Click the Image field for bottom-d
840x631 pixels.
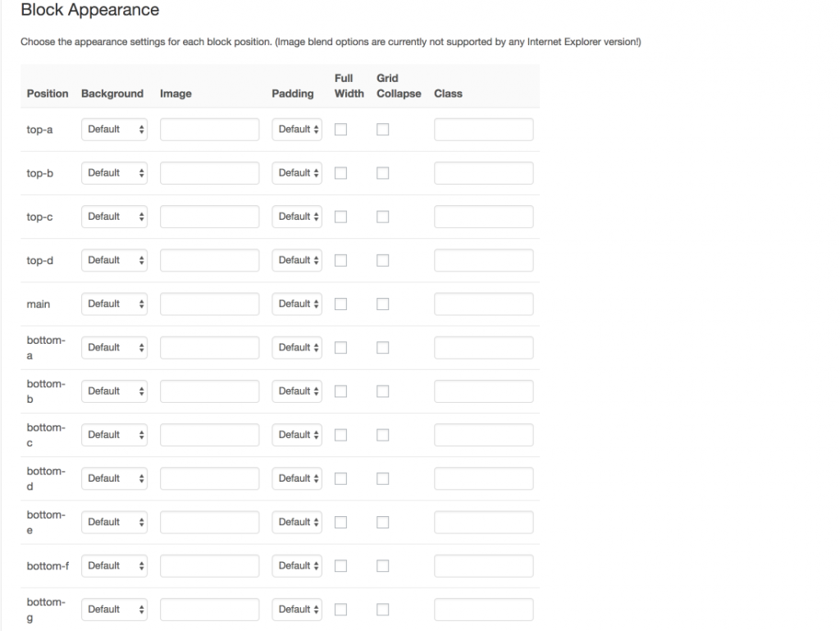(x=209, y=478)
